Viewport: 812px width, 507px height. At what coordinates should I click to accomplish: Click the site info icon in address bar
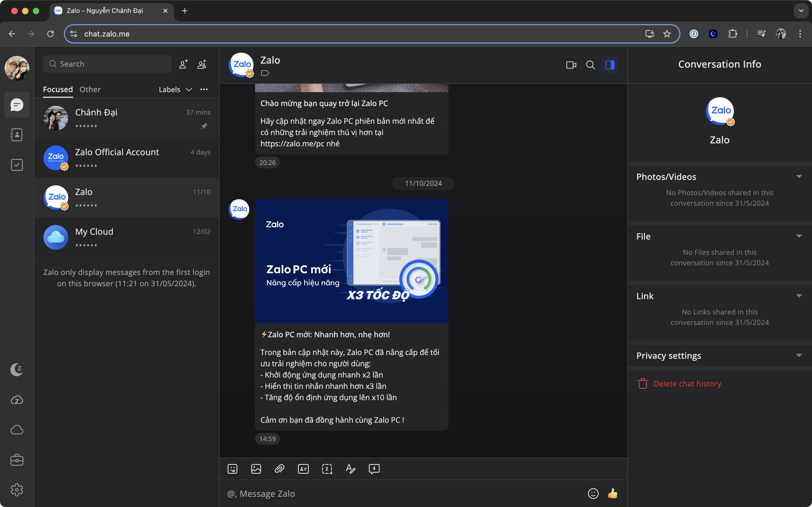click(73, 34)
